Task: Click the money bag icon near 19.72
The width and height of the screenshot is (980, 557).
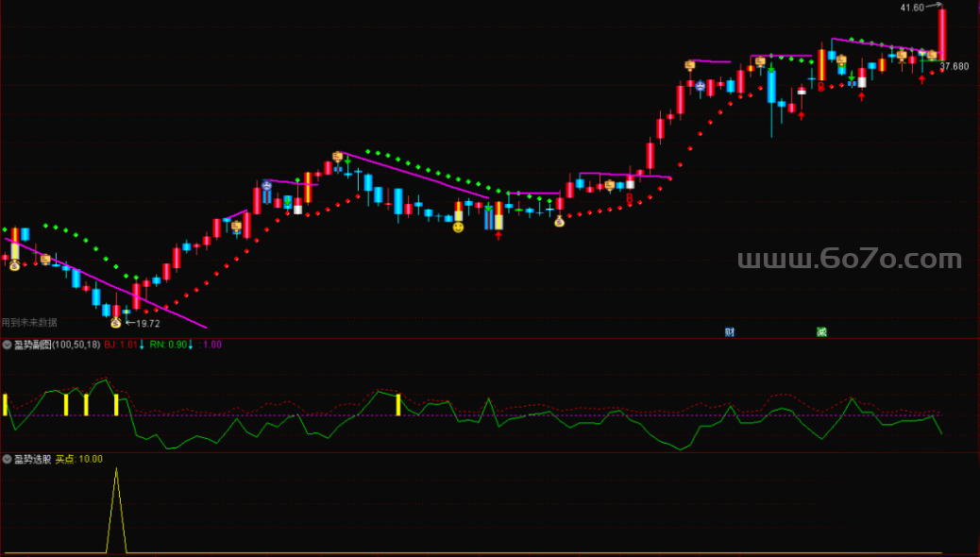Action: [116, 322]
